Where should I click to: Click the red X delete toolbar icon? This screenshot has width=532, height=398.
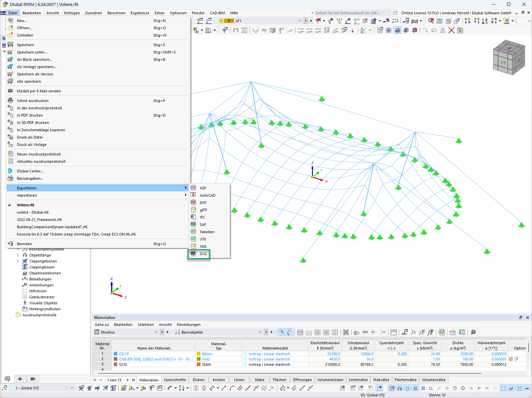tap(452, 30)
